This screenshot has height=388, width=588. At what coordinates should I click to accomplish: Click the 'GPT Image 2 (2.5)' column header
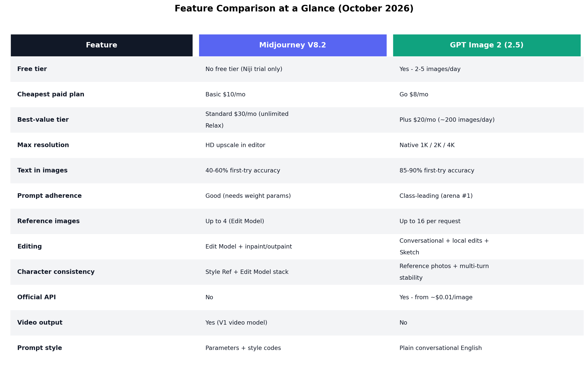coord(487,45)
